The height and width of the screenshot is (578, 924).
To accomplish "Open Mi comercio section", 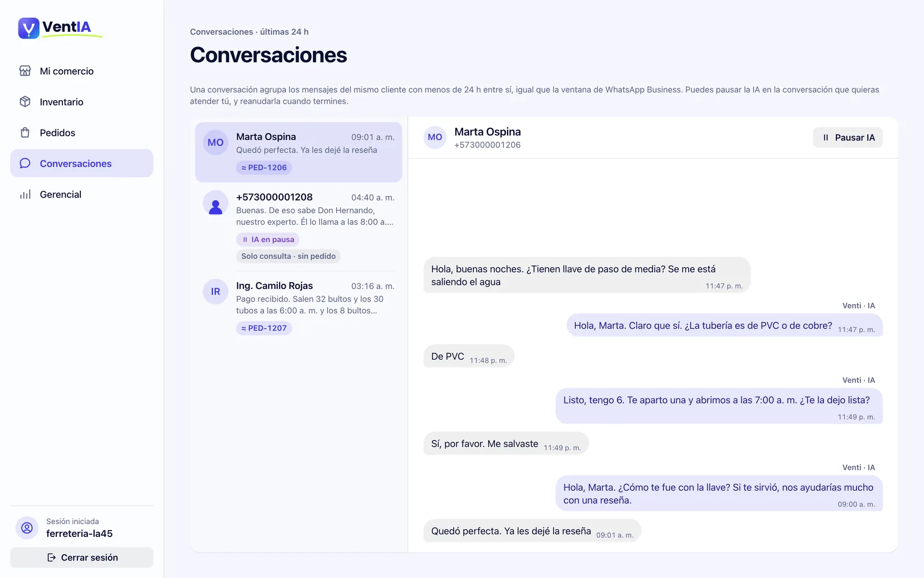I will click(81, 71).
